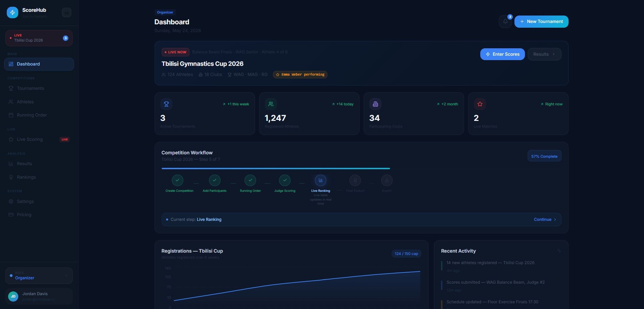Viewport: 644px width, 309px height.
Task: Click the Live Matches star card icon
Action: [480, 104]
